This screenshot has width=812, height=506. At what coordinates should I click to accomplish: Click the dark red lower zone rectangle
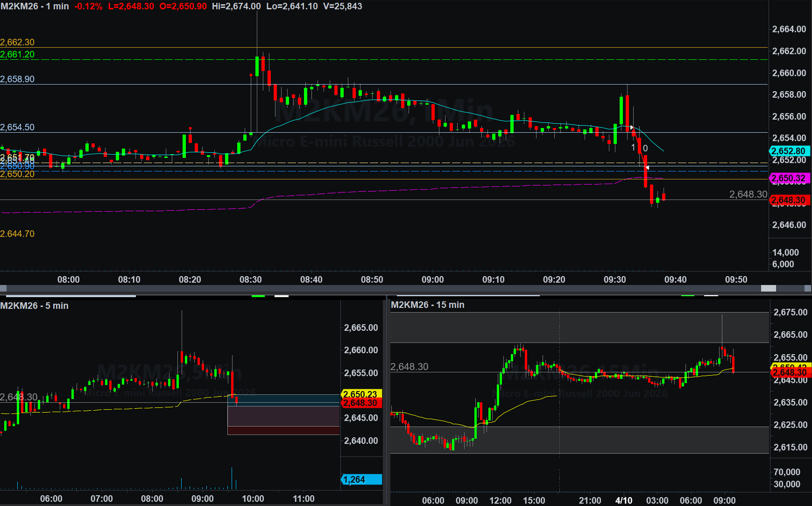point(283,430)
